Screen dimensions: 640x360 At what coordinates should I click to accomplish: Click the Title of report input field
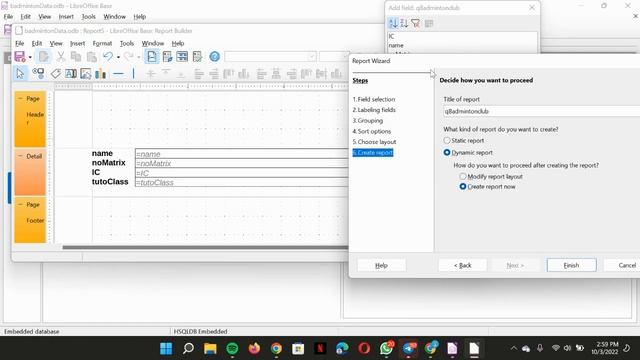[541, 111]
